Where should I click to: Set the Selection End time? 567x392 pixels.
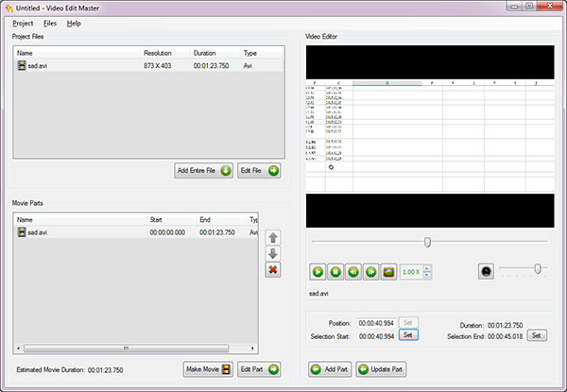pyautogui.click(x=537, y=335)
